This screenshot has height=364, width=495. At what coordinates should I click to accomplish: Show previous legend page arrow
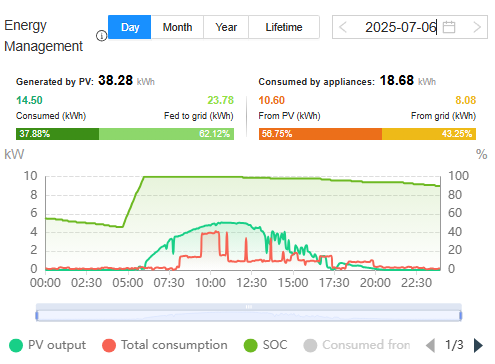(430, 345)
